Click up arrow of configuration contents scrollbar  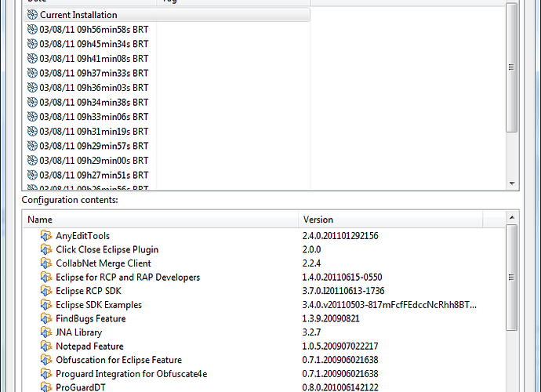point(512,217)
